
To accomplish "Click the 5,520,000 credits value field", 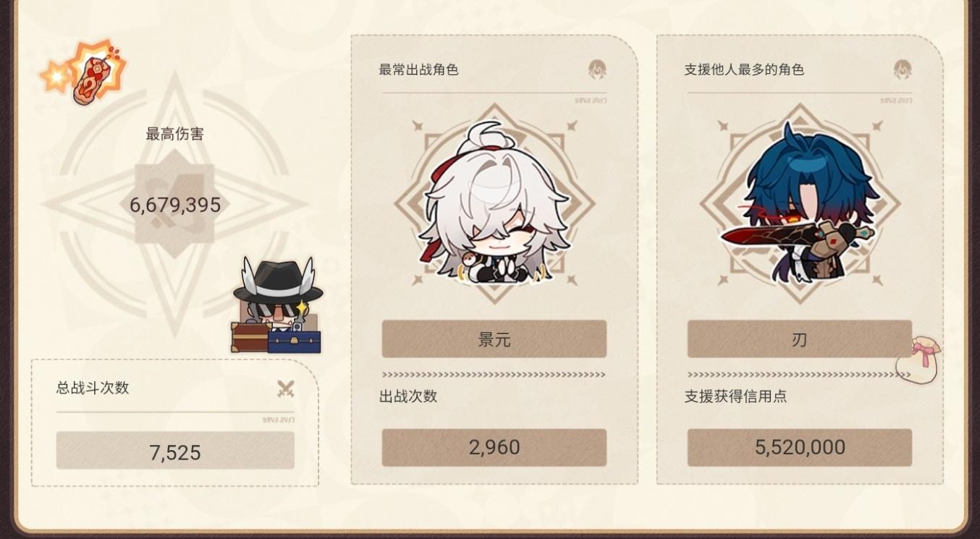I will click(x=799, y=447).
